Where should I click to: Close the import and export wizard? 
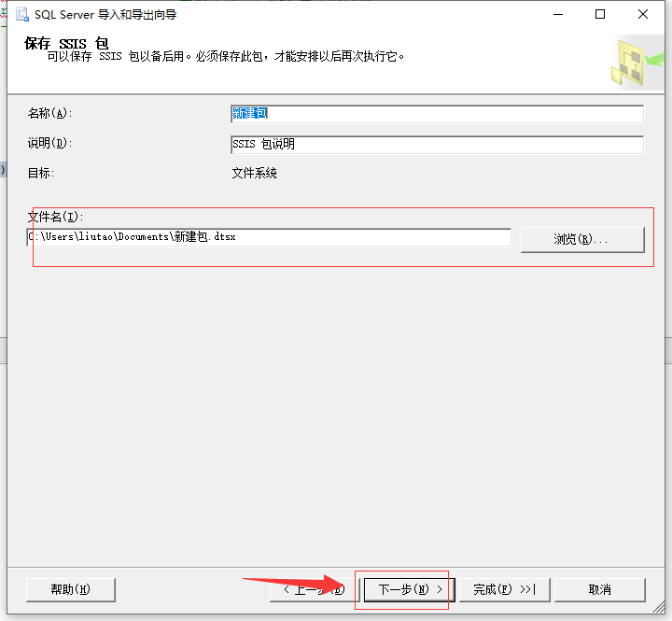[643, 14]
